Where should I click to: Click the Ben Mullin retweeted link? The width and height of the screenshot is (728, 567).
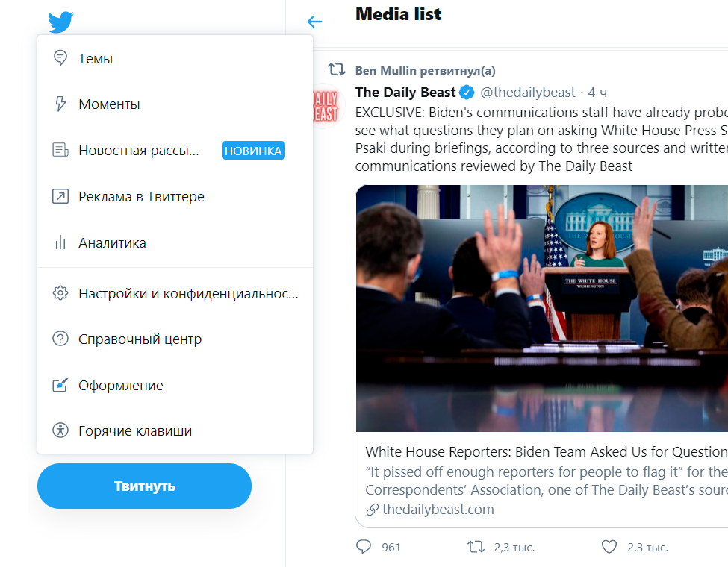coord(425,71)
